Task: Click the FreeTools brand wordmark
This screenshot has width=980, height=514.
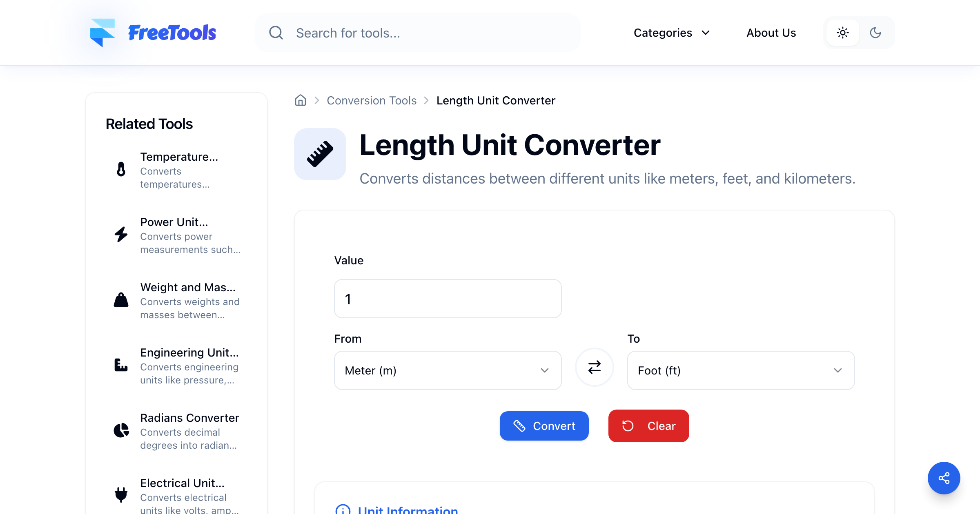Action: (172, 33)
